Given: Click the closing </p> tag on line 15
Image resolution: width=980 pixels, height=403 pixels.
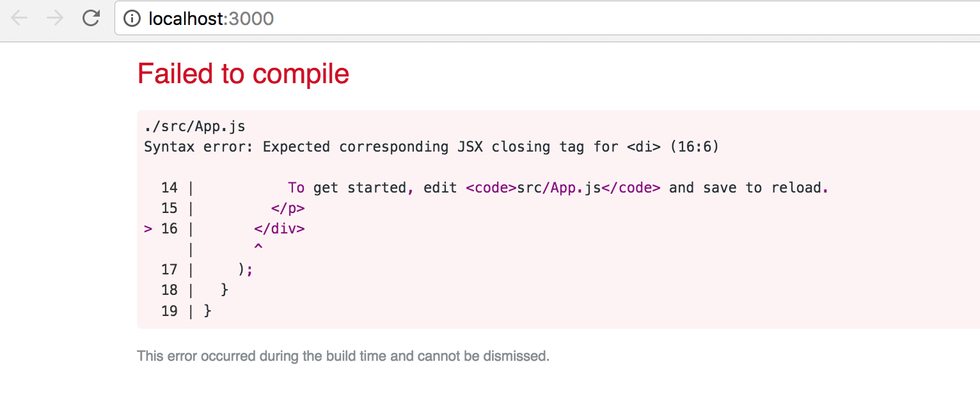Looking at the screenshot, I should (288, 209).
